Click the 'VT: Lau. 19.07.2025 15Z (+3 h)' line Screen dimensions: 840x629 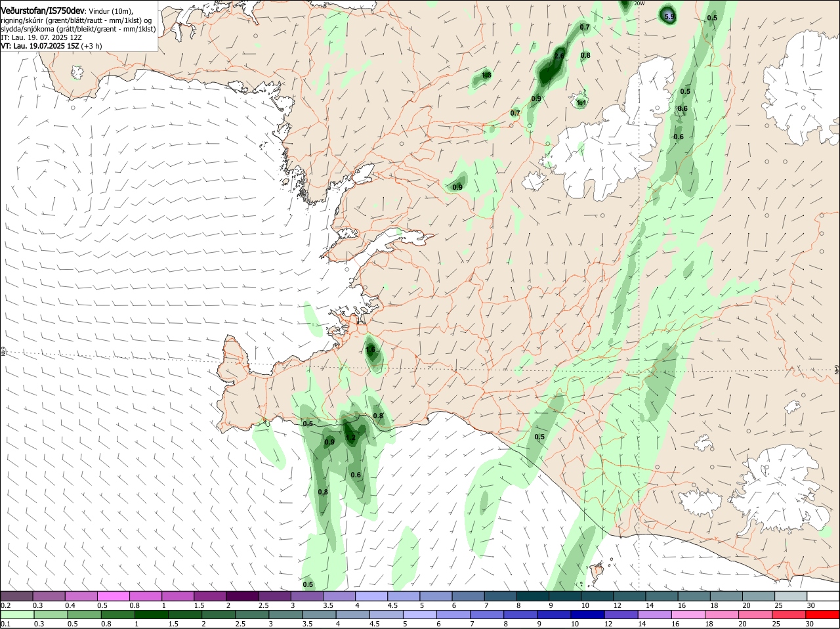pyautogui.click(x=51, y=46)
